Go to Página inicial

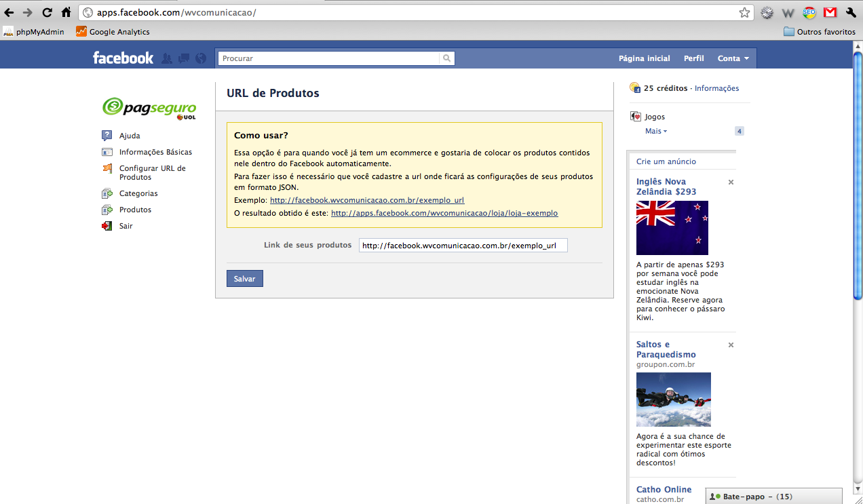click(644, 58)
